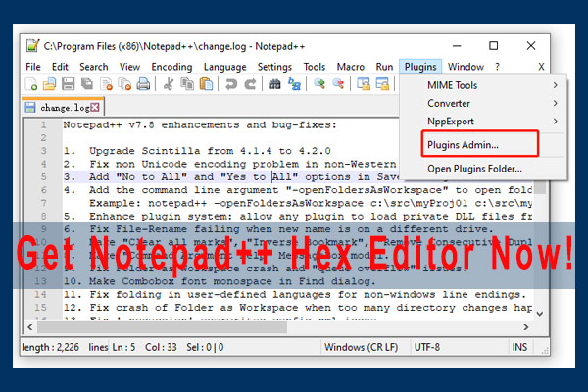Click the Open file folder icon

click(x=49, y=84)
